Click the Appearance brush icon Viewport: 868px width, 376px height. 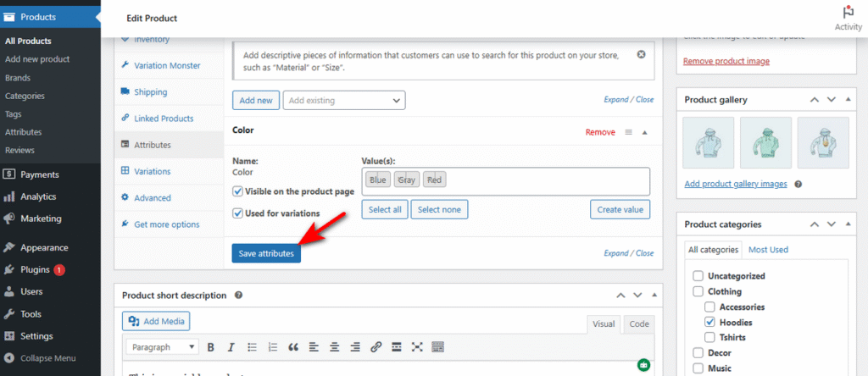tap(8, 248)
